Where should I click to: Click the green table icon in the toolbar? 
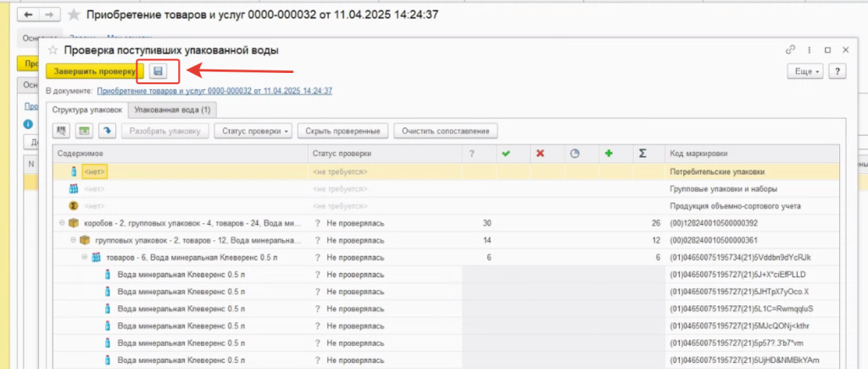coord(84,131)
